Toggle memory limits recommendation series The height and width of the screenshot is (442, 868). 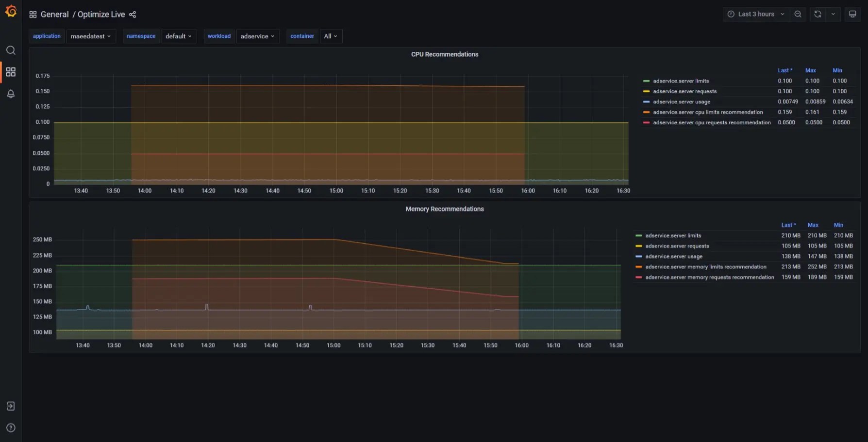coord(706,267)
